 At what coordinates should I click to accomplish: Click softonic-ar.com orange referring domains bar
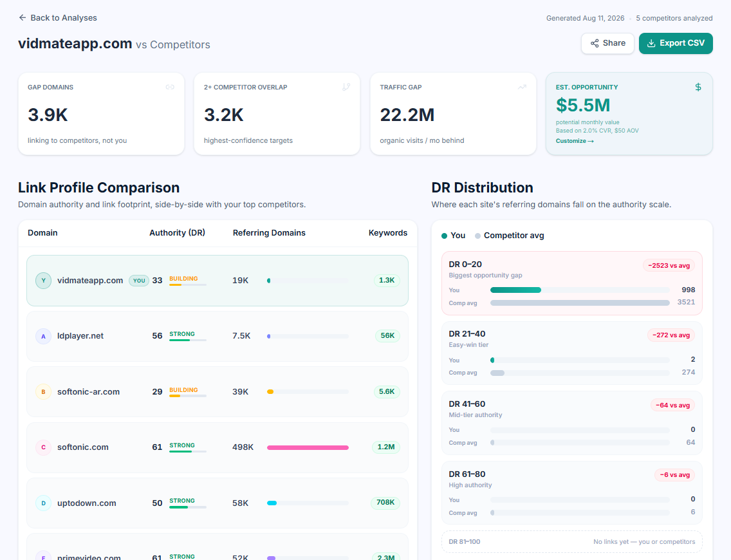[270, 391]
